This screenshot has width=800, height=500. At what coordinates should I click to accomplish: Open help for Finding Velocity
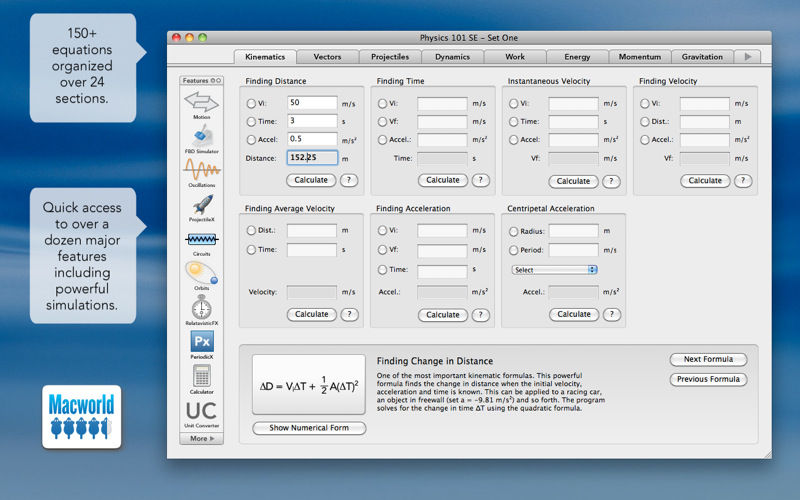pyautogui.click(x=743, y=181)
